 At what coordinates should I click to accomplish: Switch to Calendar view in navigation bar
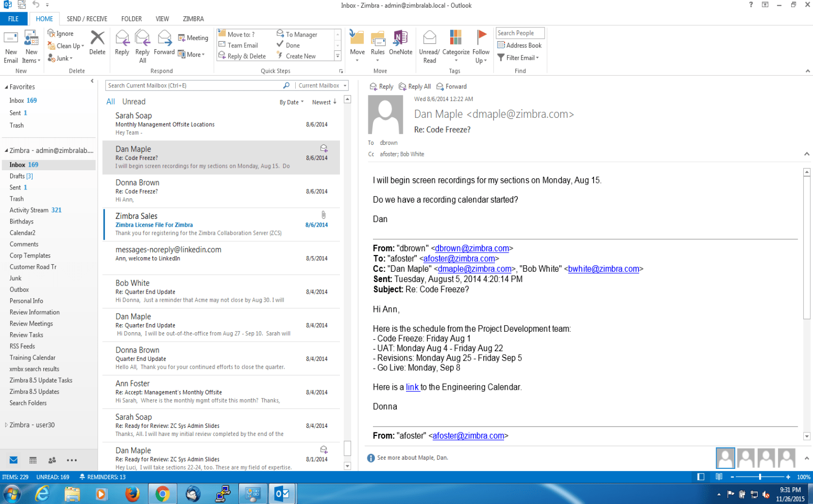tap(33, 460)
